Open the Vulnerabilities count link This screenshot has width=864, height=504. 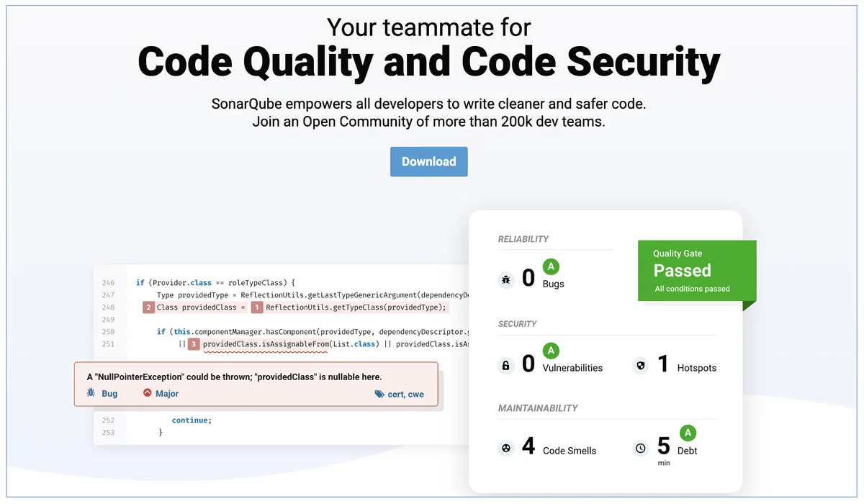click(x=528, y=364)
